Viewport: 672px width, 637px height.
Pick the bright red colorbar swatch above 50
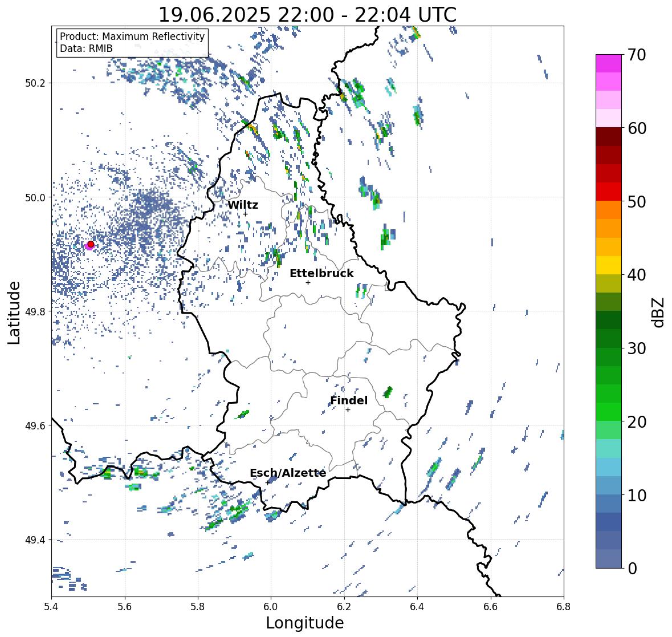[x=609, y=192]
